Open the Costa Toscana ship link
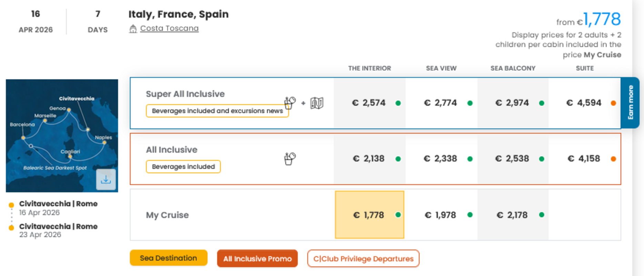This screenshot has width=644, height=276. click(x=169, y=28)
